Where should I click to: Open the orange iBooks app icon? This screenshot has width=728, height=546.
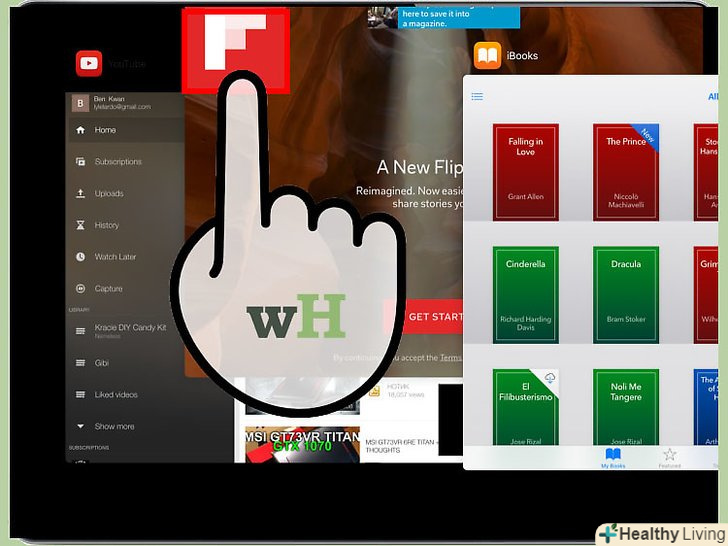coord(487,55)
